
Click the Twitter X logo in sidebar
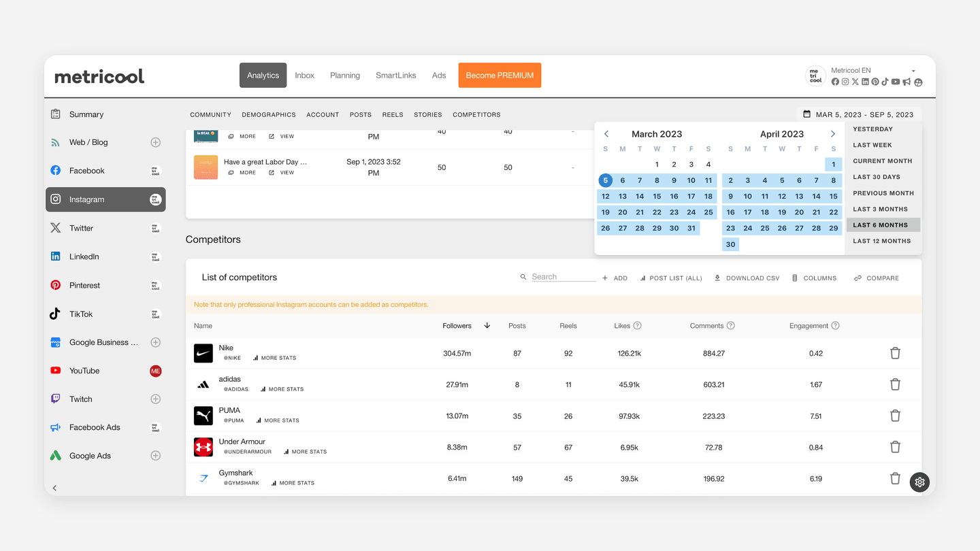pyautogui.click(x=56, y=228)
